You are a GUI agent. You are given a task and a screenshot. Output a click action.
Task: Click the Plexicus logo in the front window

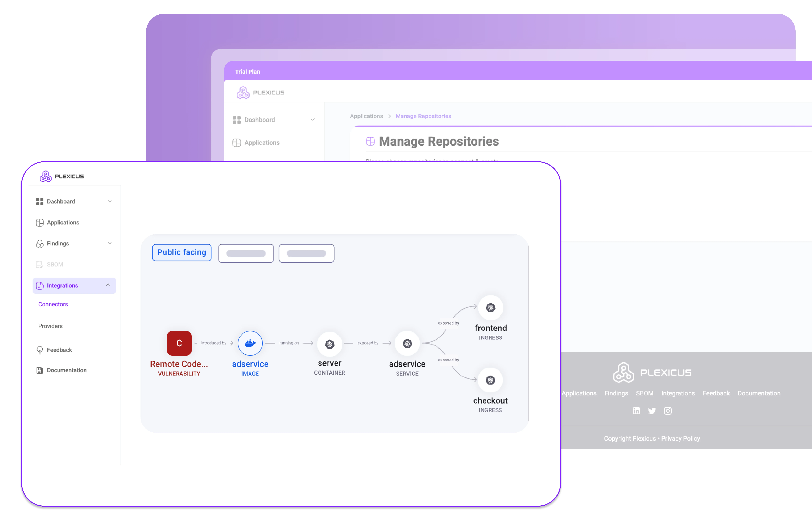click(x=62, y=176)
